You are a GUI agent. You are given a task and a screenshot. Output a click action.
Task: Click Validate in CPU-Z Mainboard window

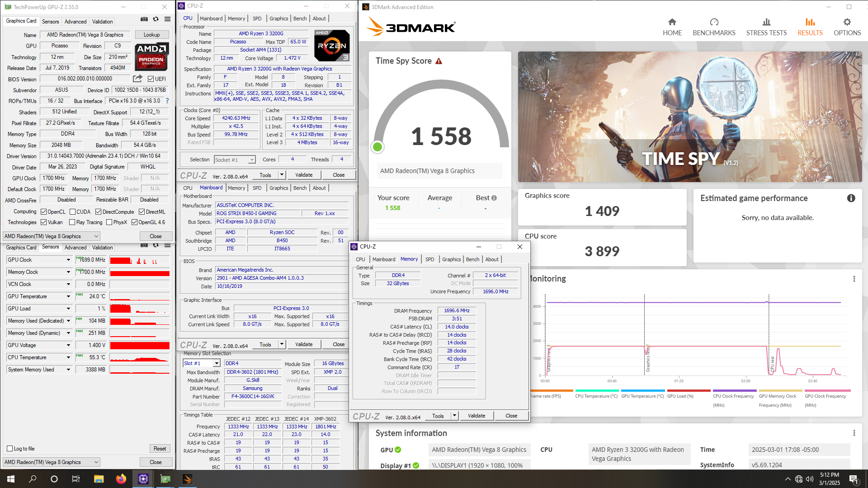pos(304,344)
